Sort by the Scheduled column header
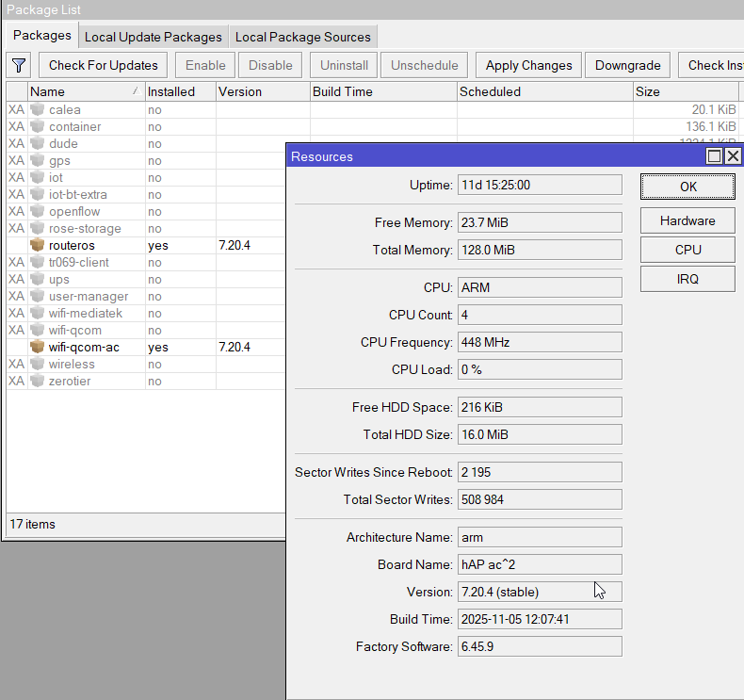The image size is (744, 700). click(544, 91)
